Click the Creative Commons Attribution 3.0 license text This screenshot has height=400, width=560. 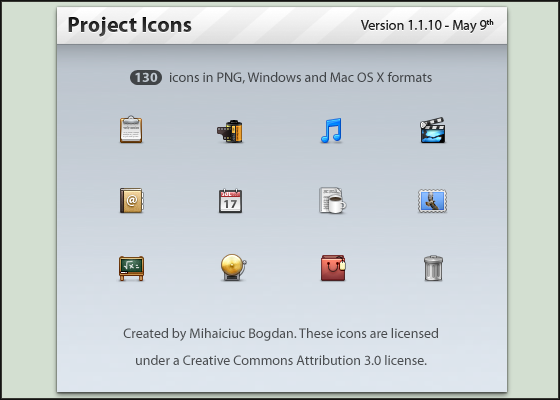tap(304, 361)
